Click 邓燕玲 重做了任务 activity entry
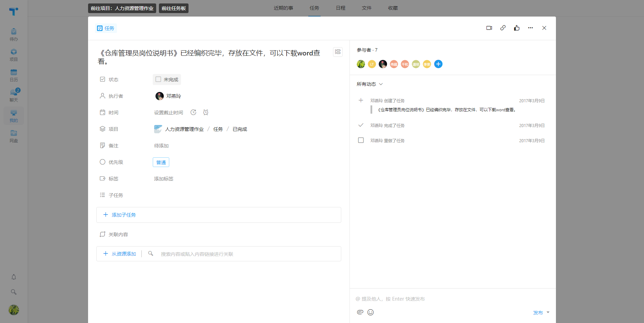This screenshot has width=644, height=323. [387, 140]
